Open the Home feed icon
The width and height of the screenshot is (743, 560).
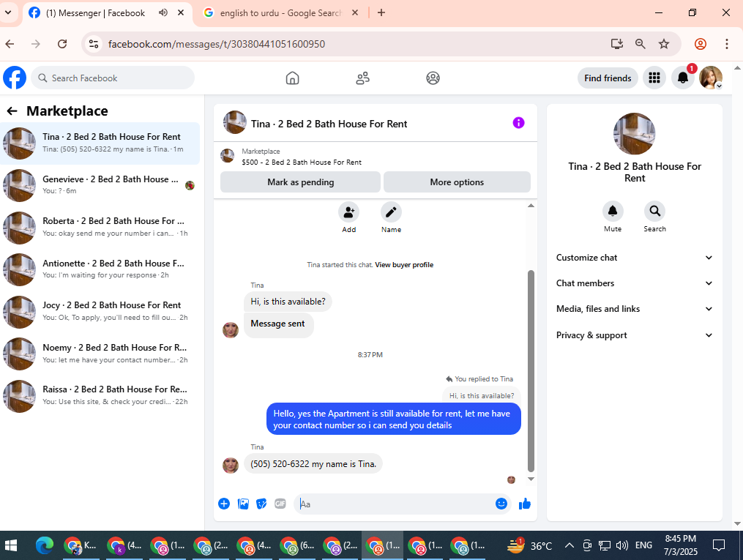[x=292, y=78]
